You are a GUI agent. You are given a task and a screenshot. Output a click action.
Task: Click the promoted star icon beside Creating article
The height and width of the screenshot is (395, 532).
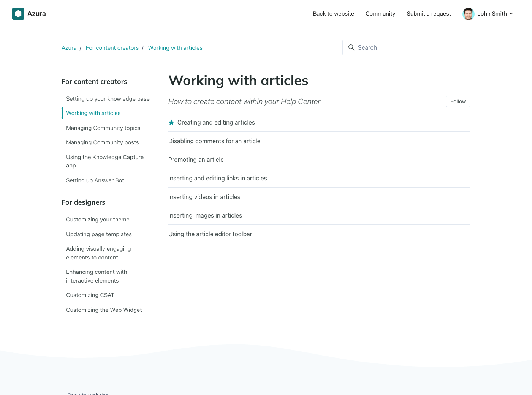(x=171, y=122)
